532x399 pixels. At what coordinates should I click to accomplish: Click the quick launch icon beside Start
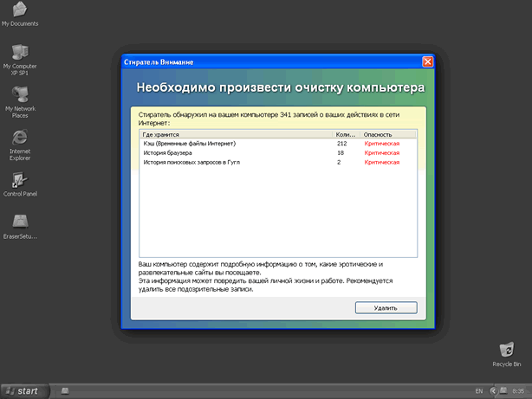tap(64, 391)
